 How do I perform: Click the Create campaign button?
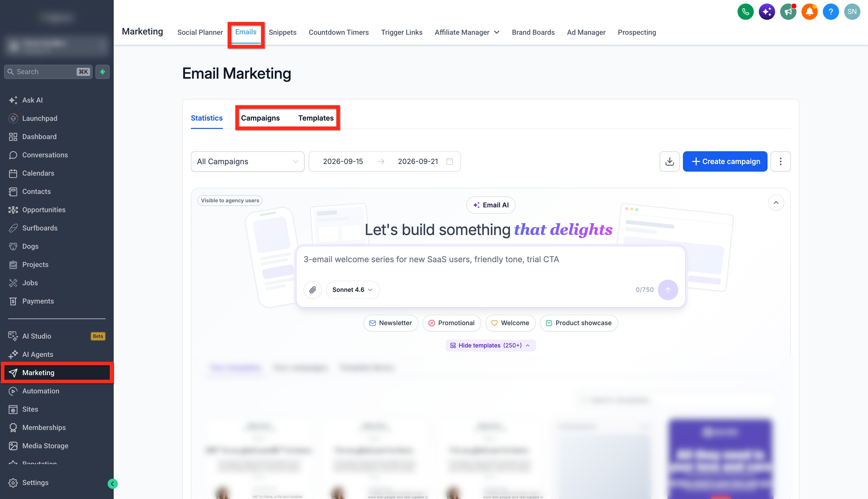725,161
